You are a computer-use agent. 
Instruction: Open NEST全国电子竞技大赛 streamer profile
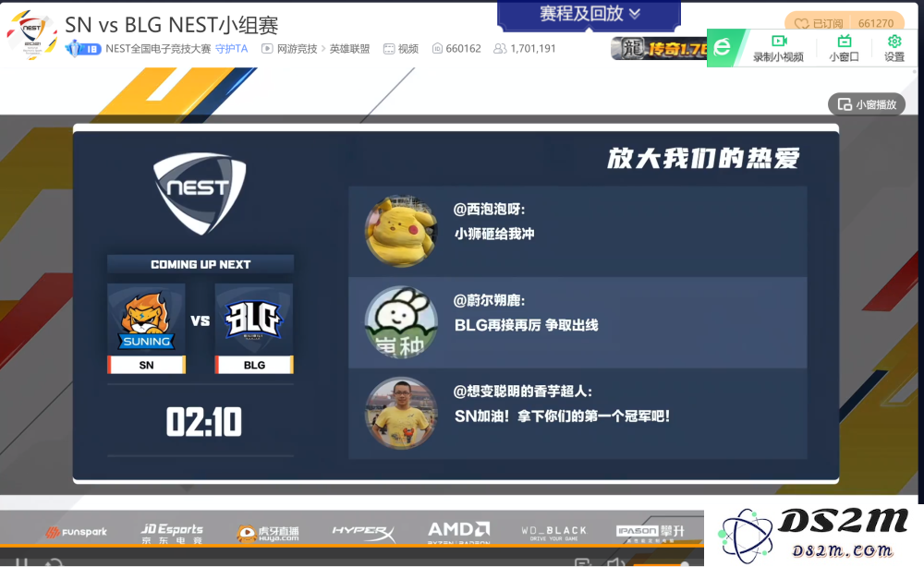coord(158,49)
